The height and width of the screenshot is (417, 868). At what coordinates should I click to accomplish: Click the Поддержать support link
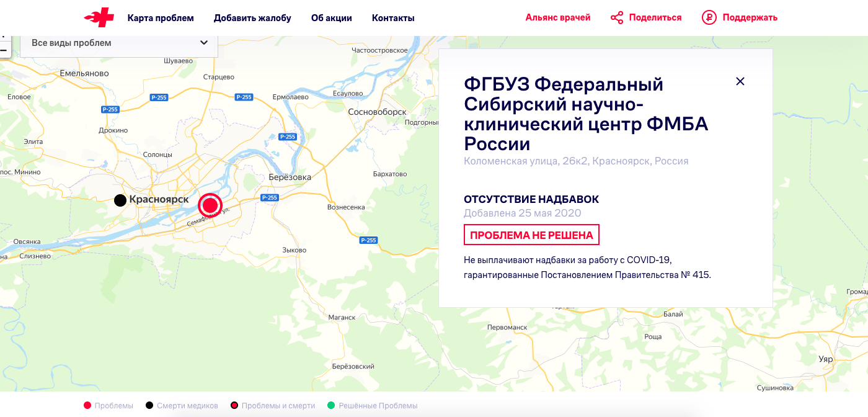[750, 17]
